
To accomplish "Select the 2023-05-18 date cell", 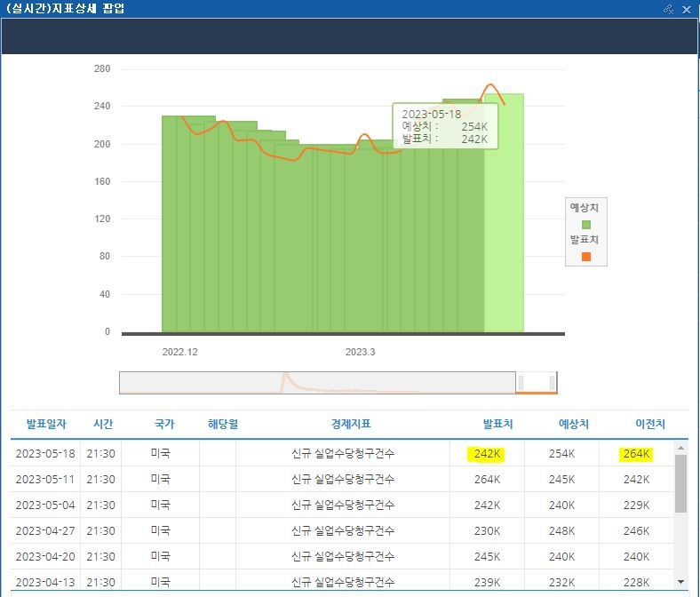I will (x=45, y=454).
